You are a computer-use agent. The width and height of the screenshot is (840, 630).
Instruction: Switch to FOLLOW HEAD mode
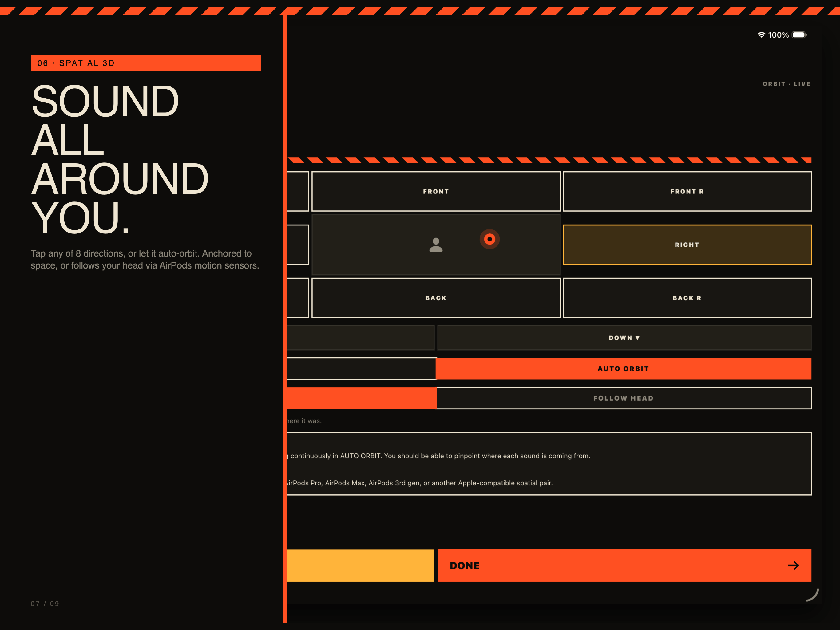pos(624,398)
